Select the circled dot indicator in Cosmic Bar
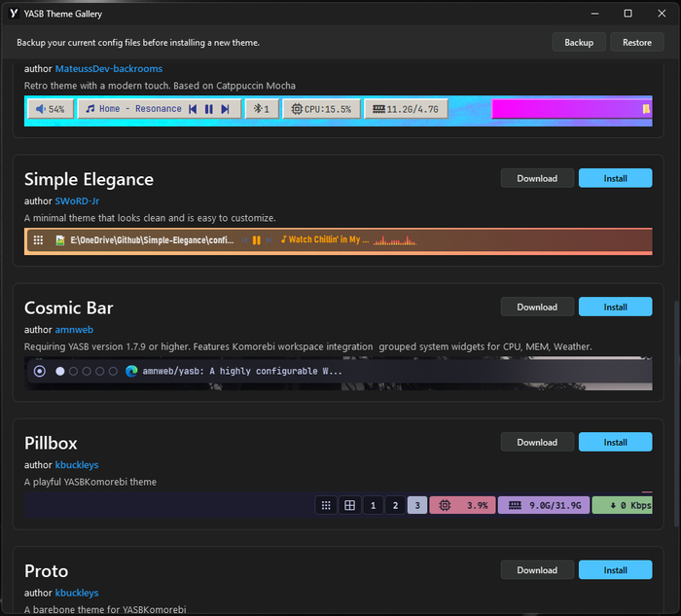681x616 pixels. 40,371
